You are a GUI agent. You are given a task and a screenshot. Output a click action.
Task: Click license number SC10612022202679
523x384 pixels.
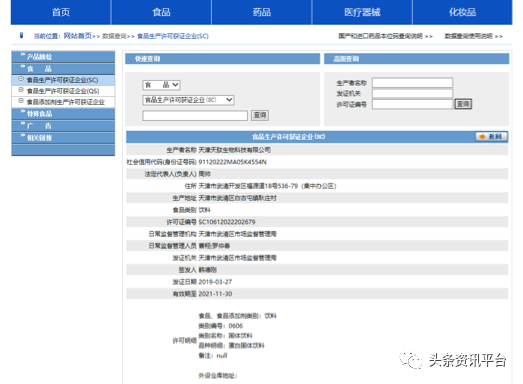tap(227, 222)
